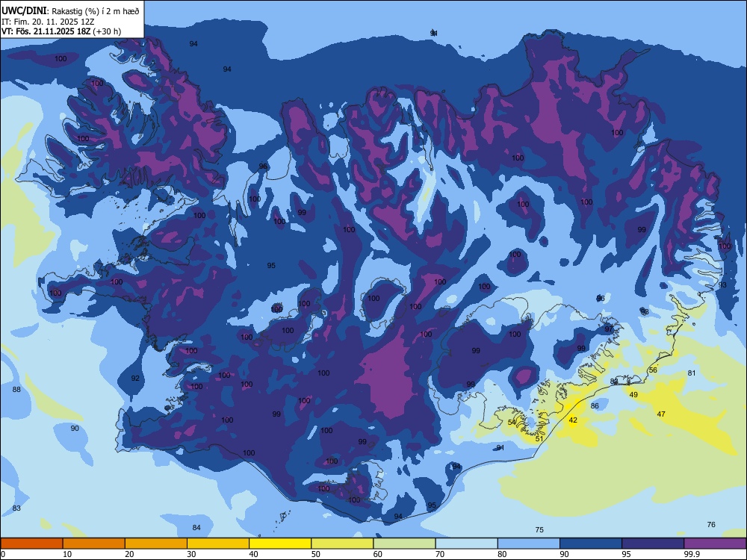
Task: Pick the 30–40 golden legend swatch
Action: click(218, 544)
